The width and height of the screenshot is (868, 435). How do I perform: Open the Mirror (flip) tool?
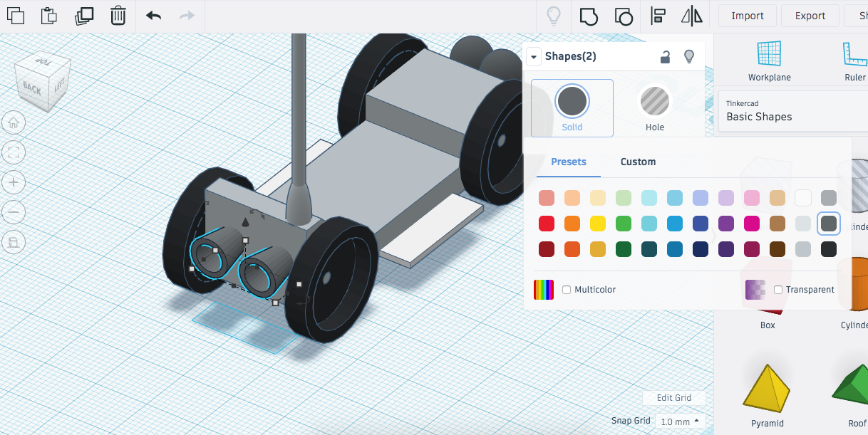[691, 16]
